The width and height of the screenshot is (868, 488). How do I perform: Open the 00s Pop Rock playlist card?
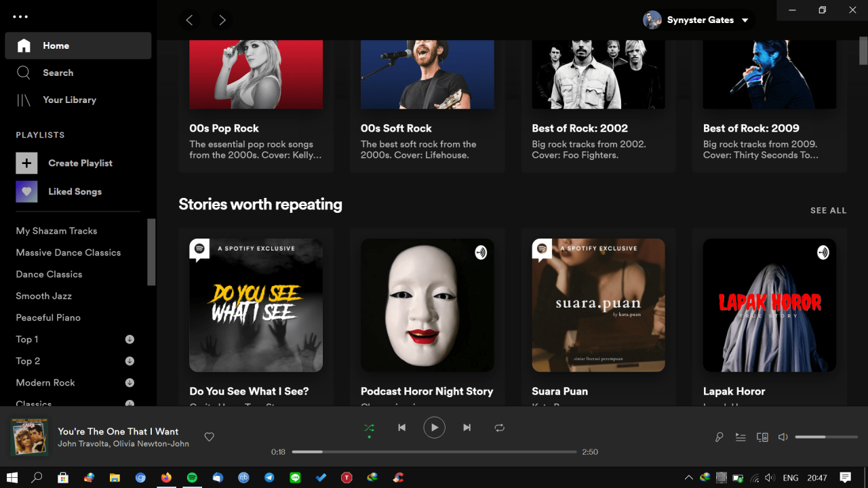(x=256, y=105)
